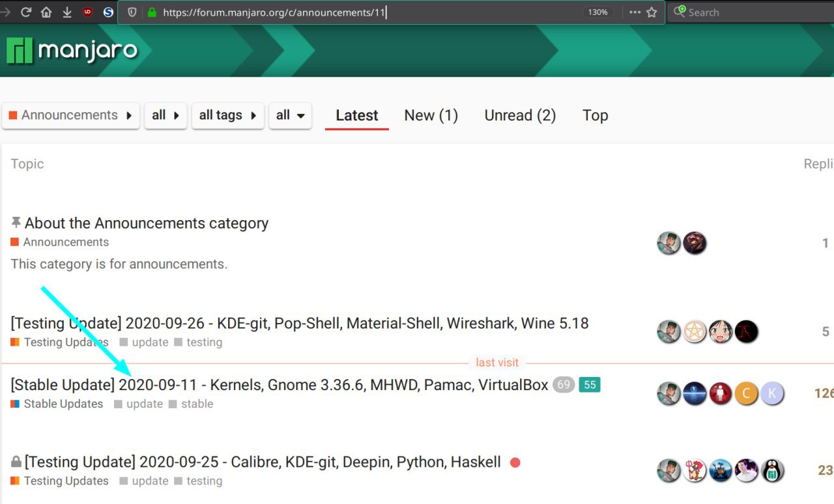Viewport: 834px width, 504px height.
Task: Click the penguin avatar on 2020-09-25 row
Action: [x=773, y=471]
